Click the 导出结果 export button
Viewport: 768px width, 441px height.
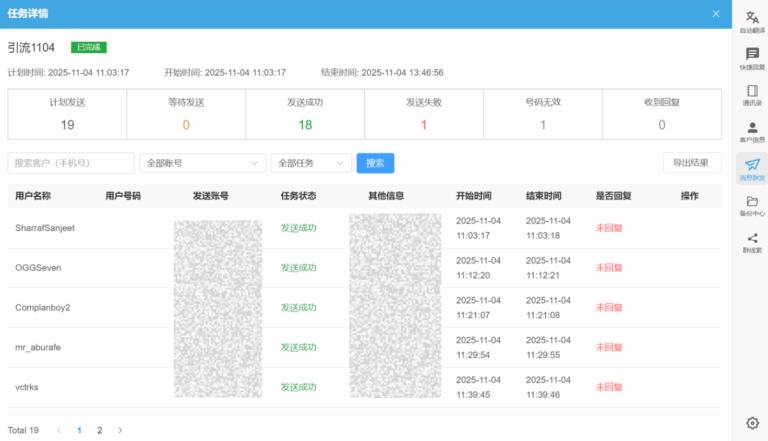coord(692,163)
